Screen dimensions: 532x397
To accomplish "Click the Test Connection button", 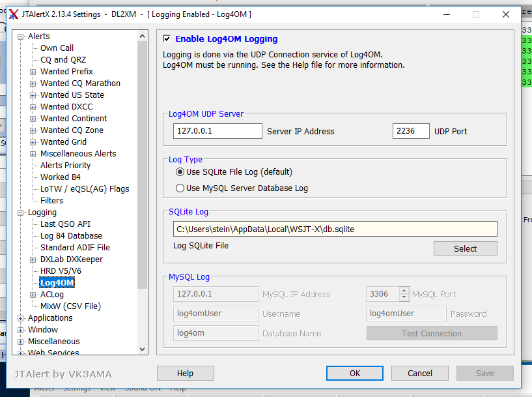I will click(432, 333).
